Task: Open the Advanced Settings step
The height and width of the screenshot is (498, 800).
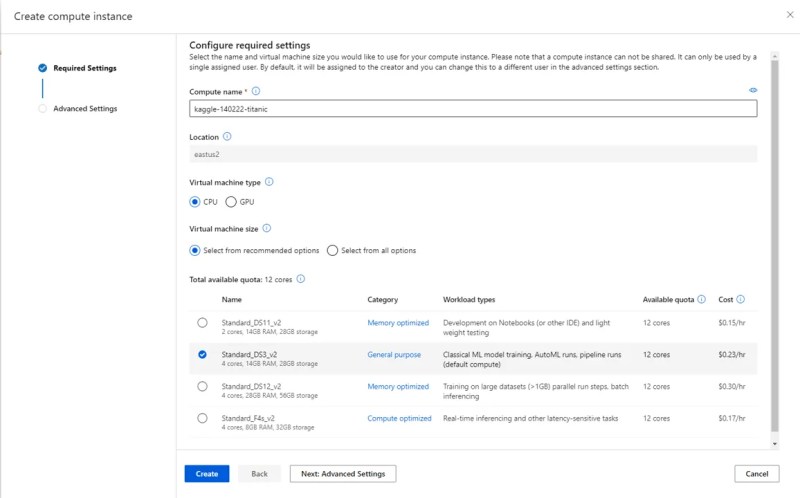Action: pyautogui.click(x=85, y=109)
